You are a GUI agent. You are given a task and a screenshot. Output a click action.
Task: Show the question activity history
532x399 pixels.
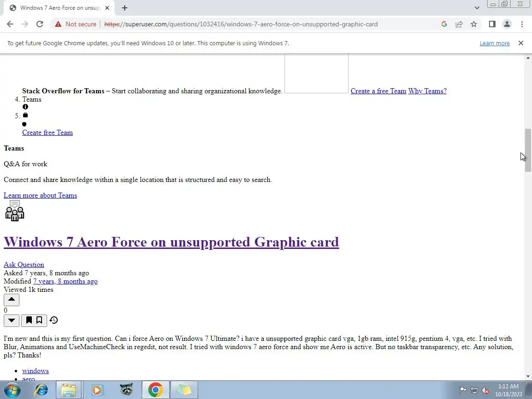54,320
